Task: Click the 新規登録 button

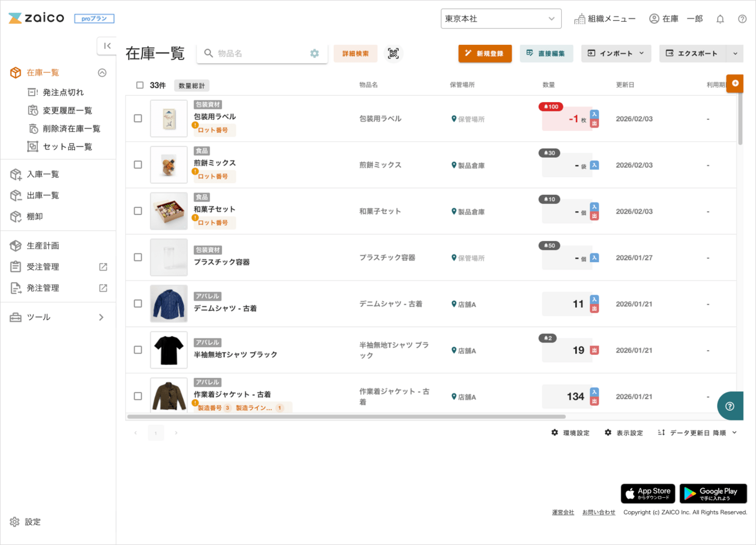Action: (x=485, y=53)
